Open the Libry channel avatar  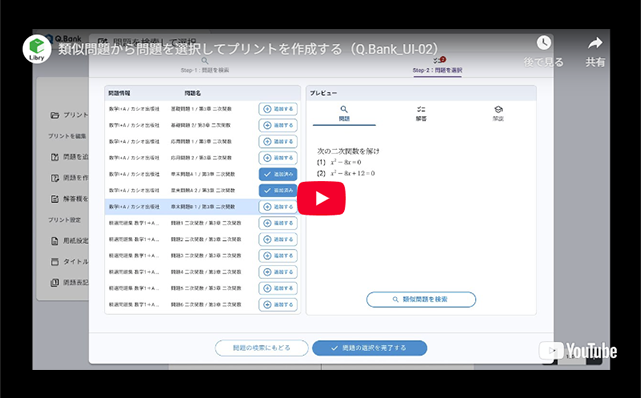pos(37,49)
